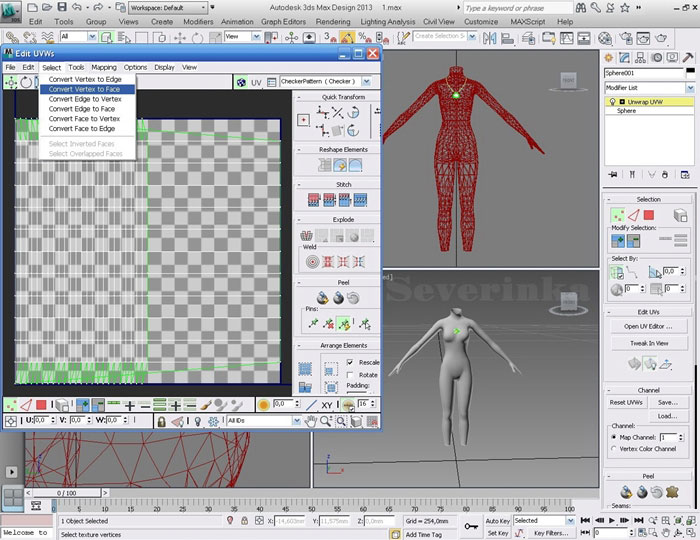
Task: Open the View coordinate system dropdown
Action: [256, 37]
